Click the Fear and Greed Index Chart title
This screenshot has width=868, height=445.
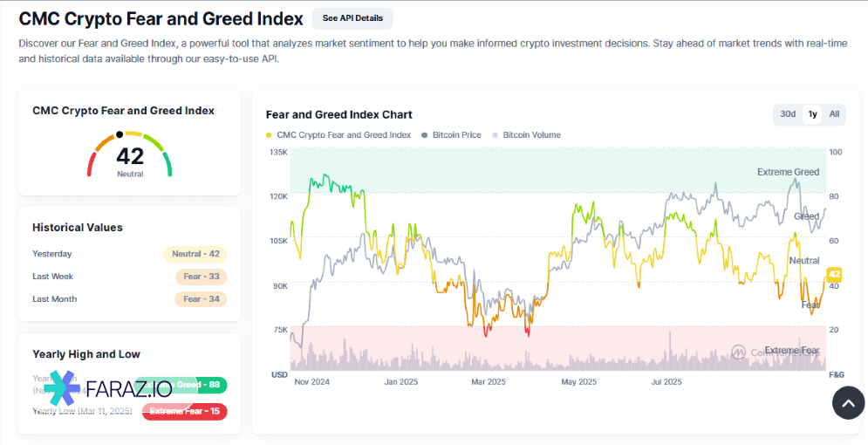(338, 114)
